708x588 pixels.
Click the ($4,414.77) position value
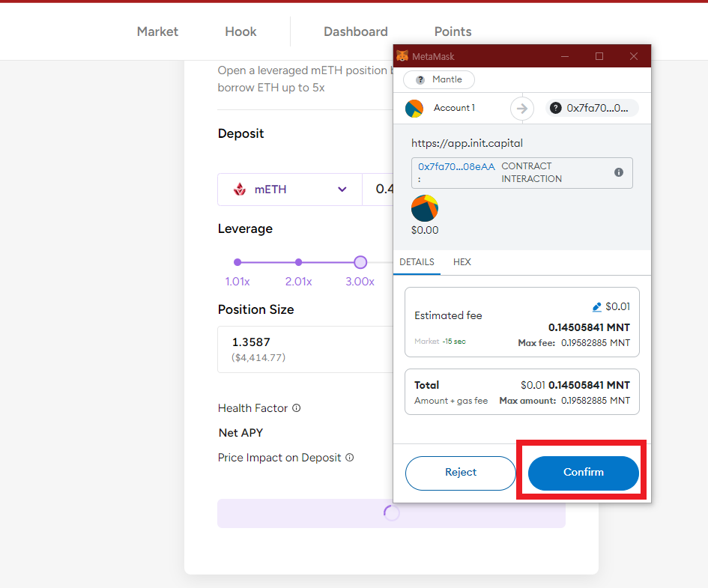258,358
